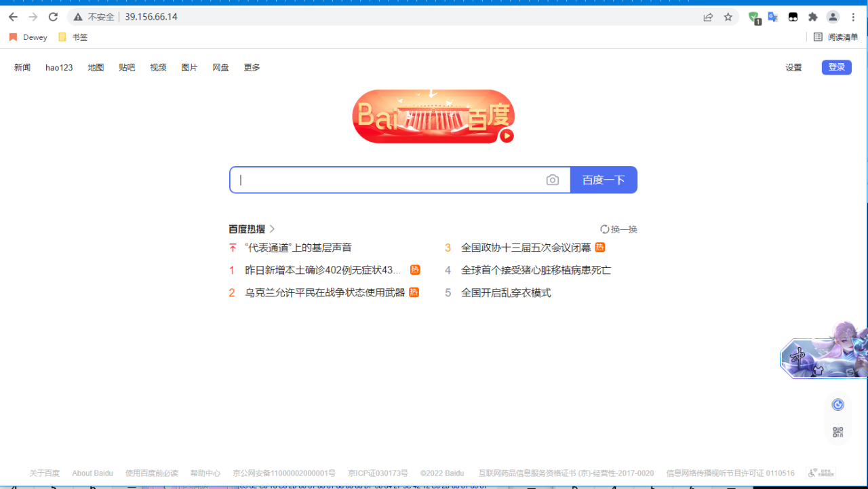Reload the page with the refresh icon
The width and height of the screenshot is (868, 489).
point(52,17)
